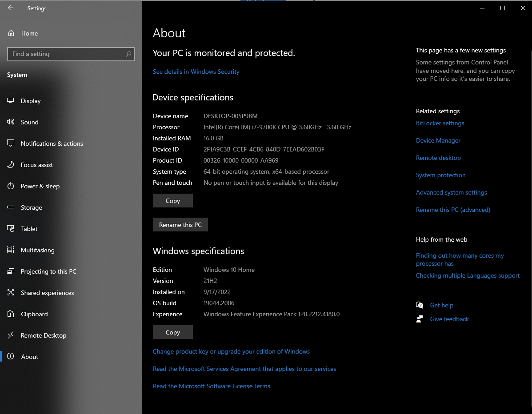The image size is (532, 414).
Task: Click the Installed on date 9/17/2022
Action: 217,292
